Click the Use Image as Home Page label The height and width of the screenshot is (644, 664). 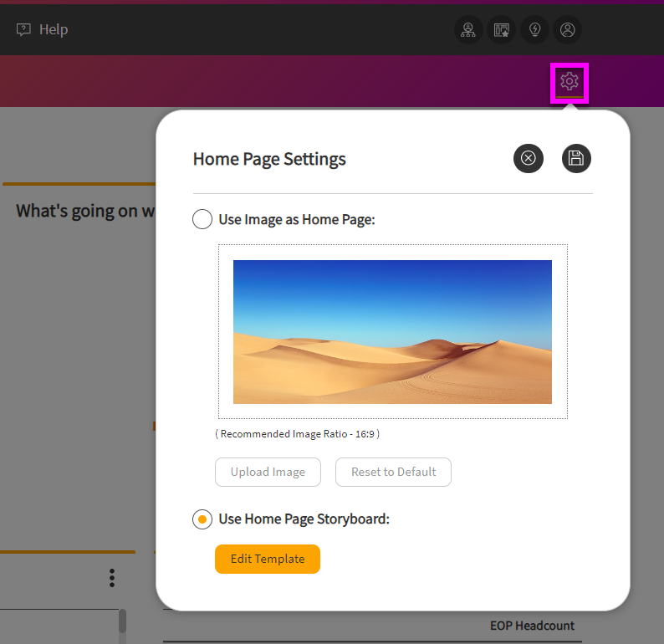(x=297, y=220)
